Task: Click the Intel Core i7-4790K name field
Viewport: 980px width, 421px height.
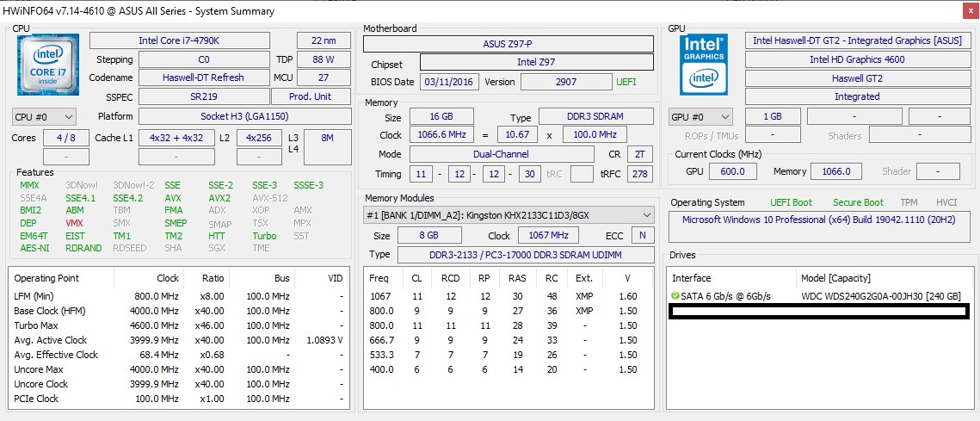Action: pyautogui.click(x=180, y=40)
